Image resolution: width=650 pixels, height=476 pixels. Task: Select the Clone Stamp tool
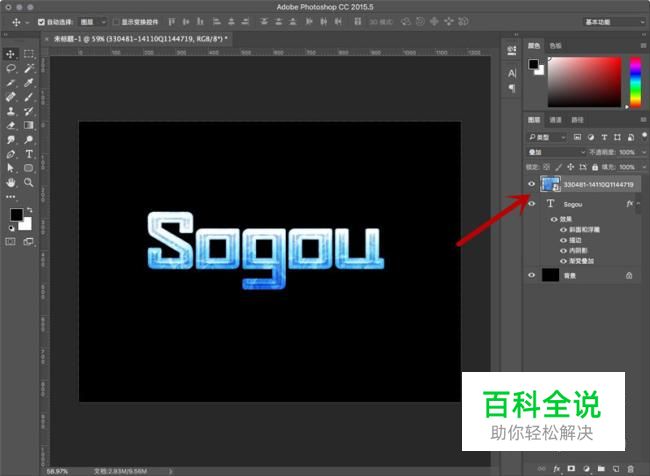click(10, 111)
